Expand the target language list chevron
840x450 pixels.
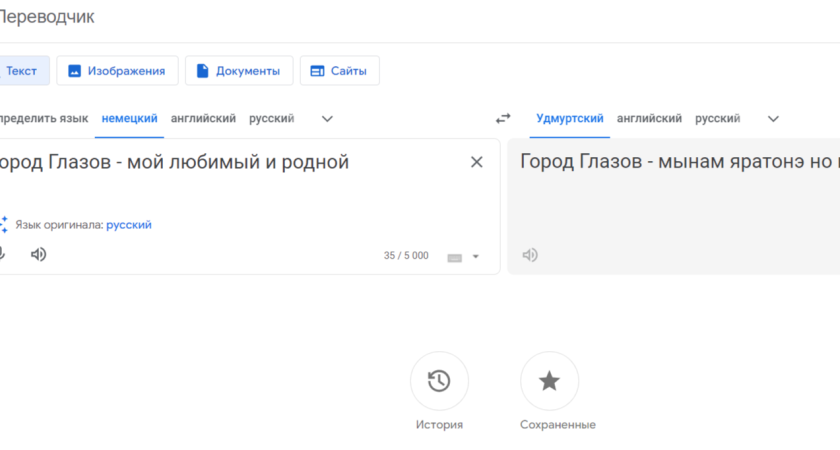coord(773,119)
